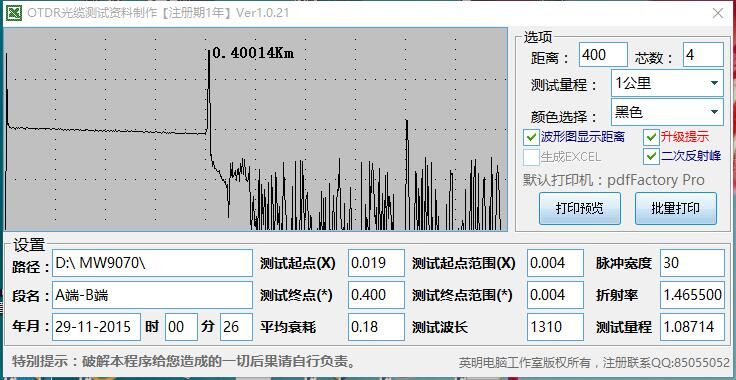Click the 测试终点范围(*) field with 0.004
The height and width of the screenshot is (380, 736).
pos(555,295)
